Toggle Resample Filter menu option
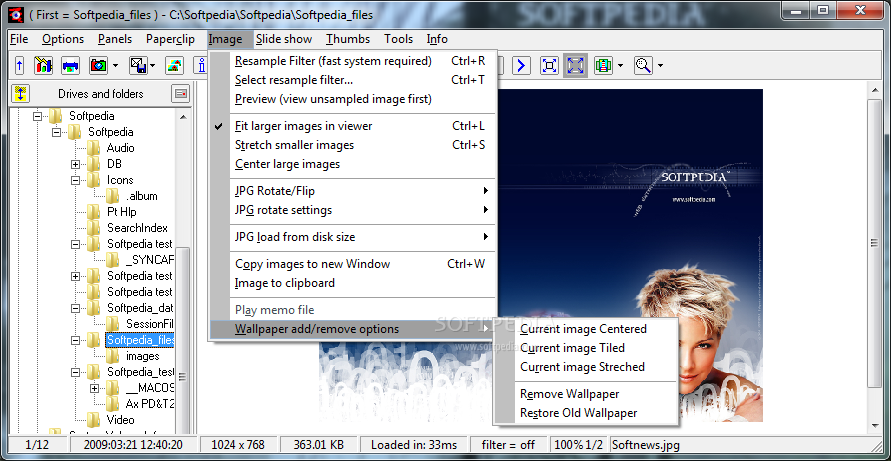Image resolution: width=891 pixels, height=461 pixels. tap(352, 61)
